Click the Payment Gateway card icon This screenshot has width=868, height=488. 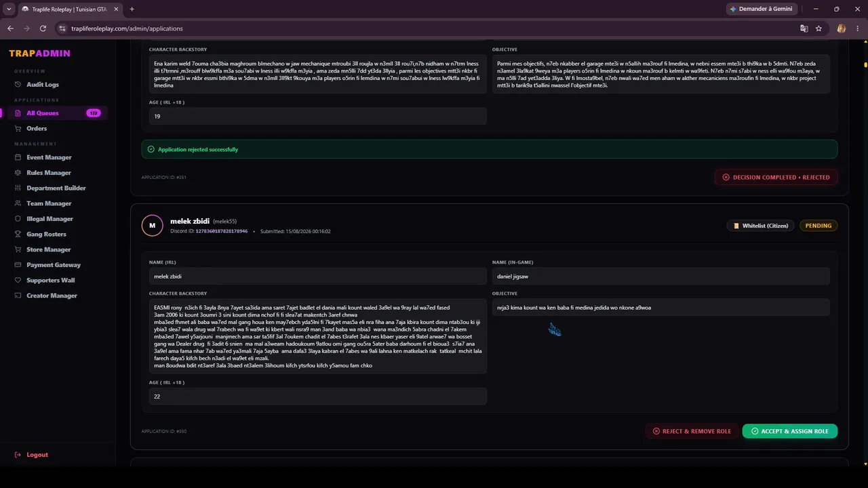tap(18, 265)
